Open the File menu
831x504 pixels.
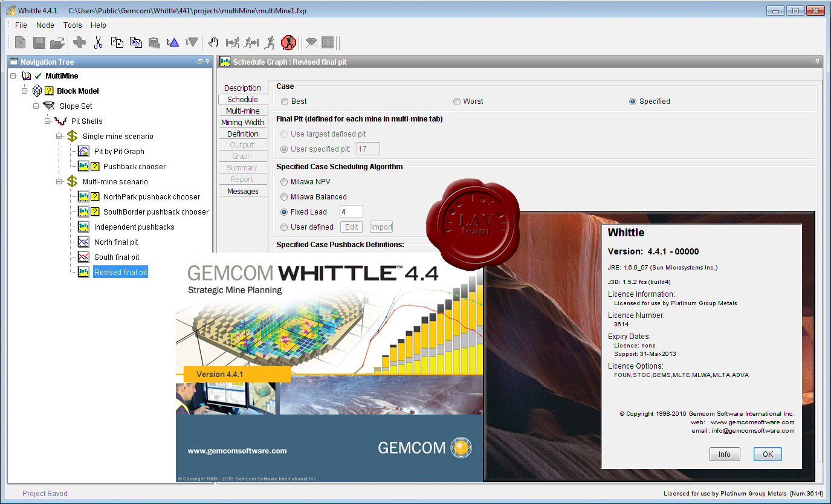point(21,25)
